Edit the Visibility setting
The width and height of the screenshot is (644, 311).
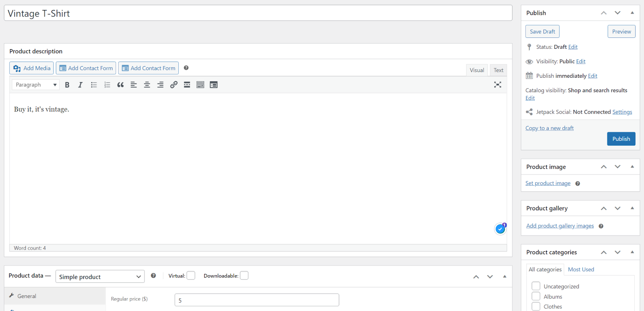pos(581,62)
